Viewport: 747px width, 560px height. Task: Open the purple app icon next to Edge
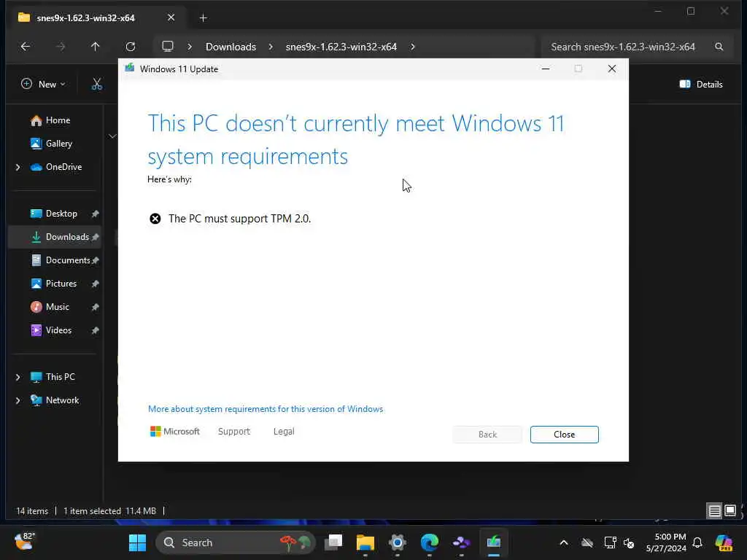461,542
